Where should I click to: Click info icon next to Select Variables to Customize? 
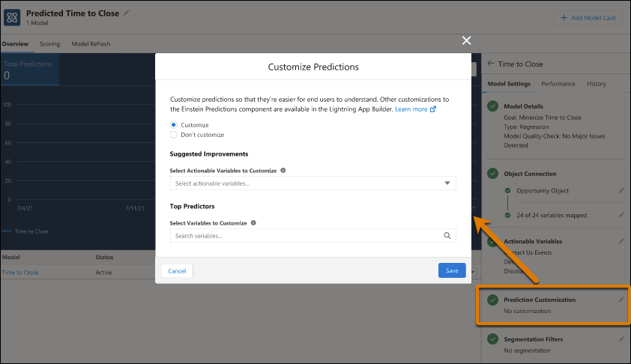[x=253, y=222]
